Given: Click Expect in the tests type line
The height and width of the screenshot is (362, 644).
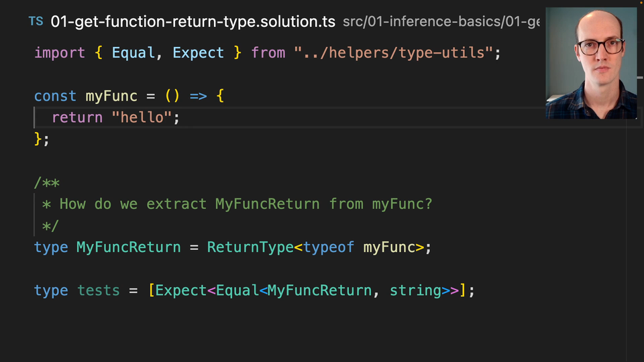Looking at the screenshot, I should 180,290.
